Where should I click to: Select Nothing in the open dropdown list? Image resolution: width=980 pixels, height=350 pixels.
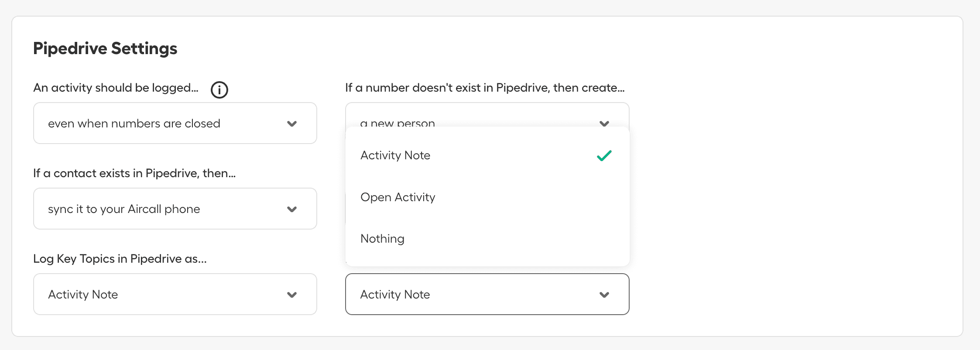click(382, 238)
